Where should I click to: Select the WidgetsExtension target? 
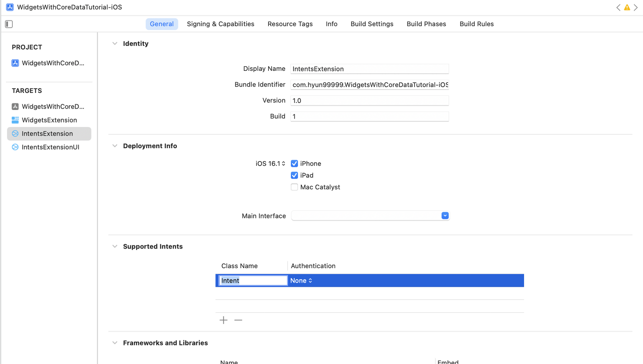[49, 120]
